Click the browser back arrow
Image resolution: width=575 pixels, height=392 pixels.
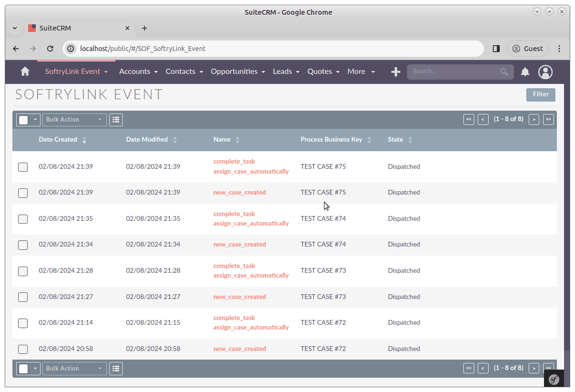point(16,49)
